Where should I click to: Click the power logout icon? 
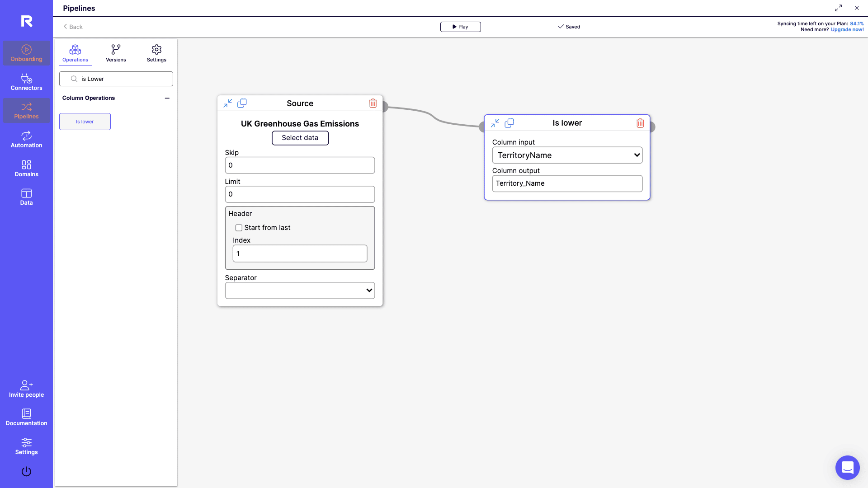tap(26, 471)
